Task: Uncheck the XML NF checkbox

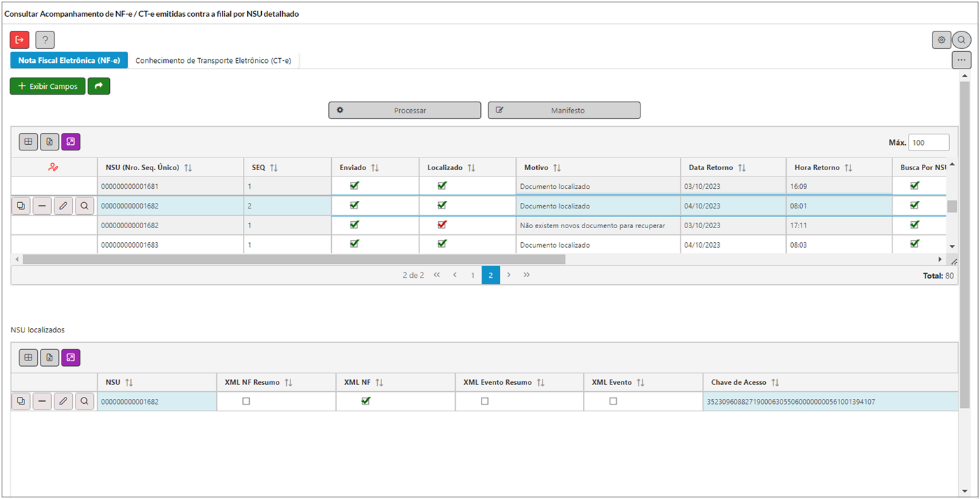Action: (365, 401)
